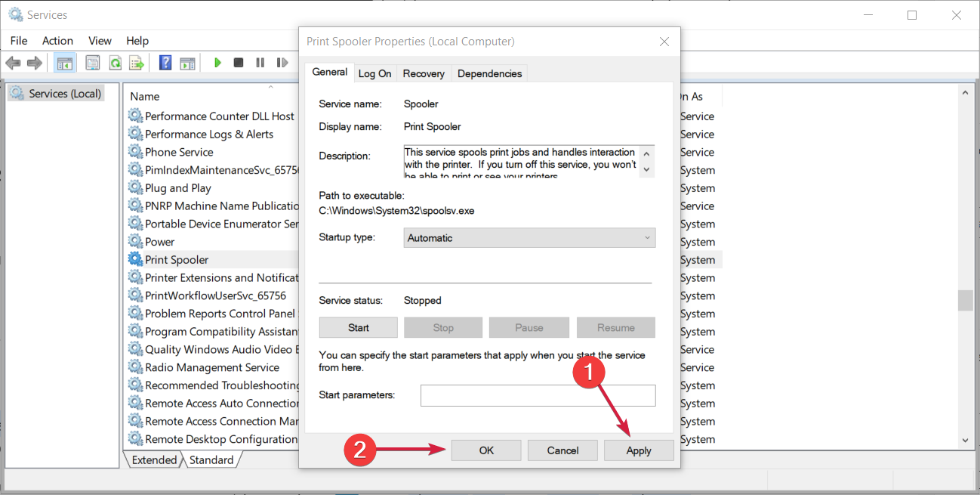Click OK to confirm the properties
This screenshot has width=980, height=495.
coord(486,450)
